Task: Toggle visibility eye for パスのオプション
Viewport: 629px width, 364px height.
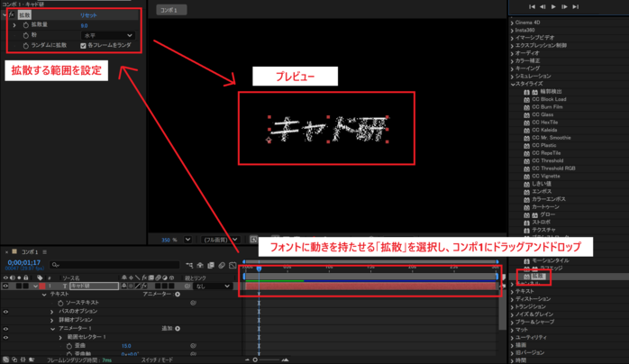Action: coord(5,312)
